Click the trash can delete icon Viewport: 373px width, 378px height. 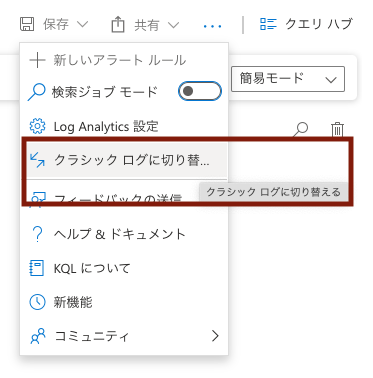[337, 129]
